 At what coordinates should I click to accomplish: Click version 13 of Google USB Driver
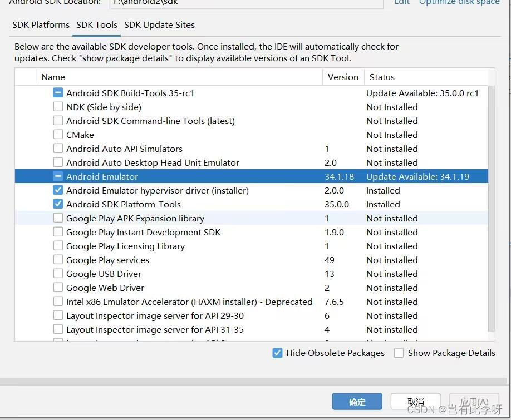[330, 274]
